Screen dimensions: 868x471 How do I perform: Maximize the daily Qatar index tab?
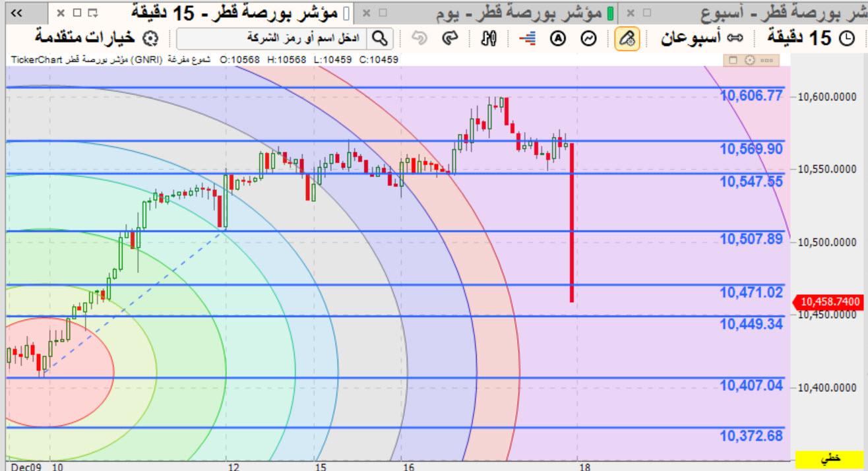(x=383, y=13)
